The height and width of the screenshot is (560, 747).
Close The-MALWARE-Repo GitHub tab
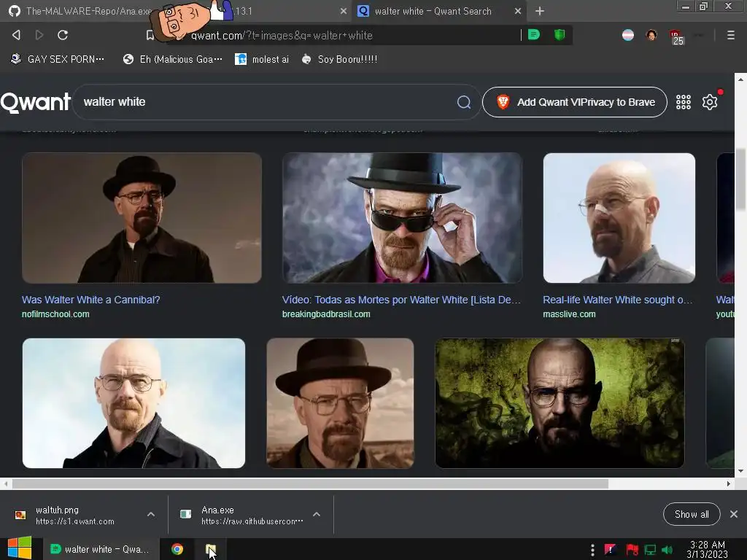point(344,11)
